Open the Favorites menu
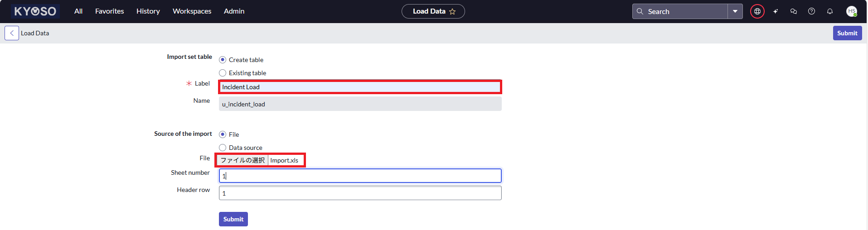 coord(109,11)
